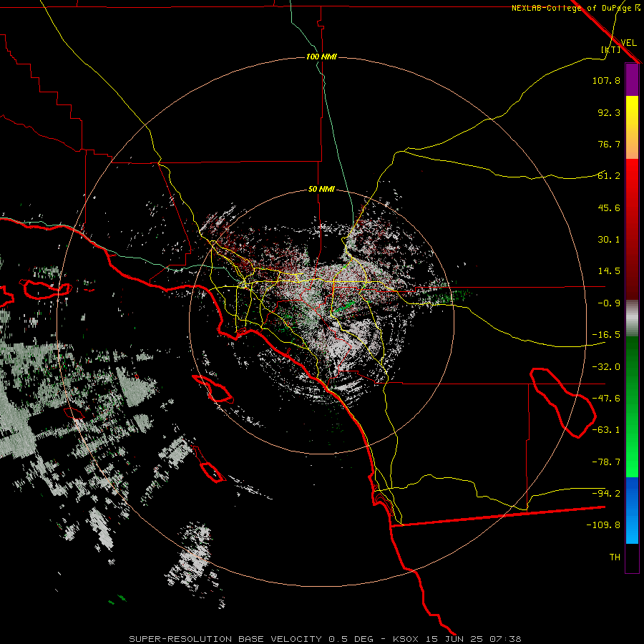Click the Super-Resolution Base Velocity caption
Image resolution: width=644 pixels, height=644 pixels.
(x=325, y=639)
